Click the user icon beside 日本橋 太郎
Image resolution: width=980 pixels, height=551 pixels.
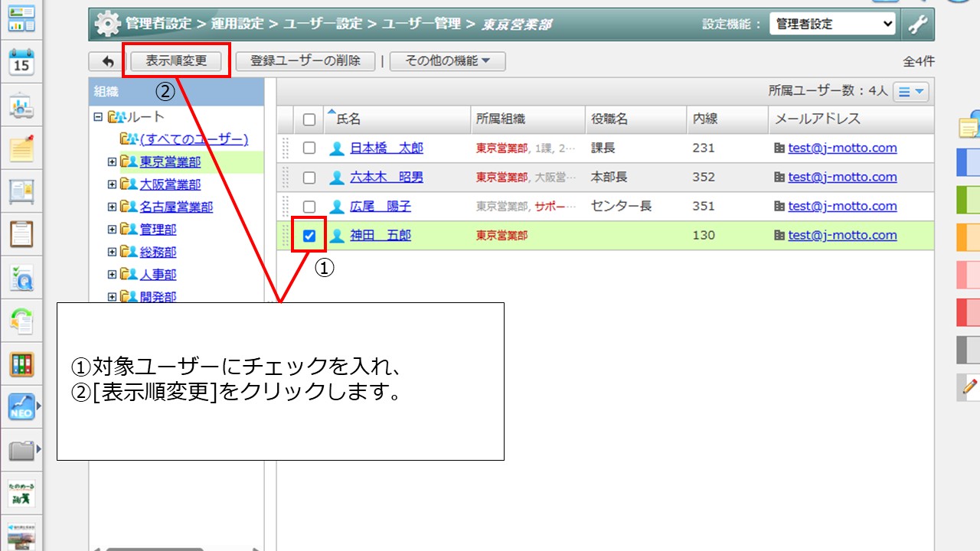click(336, 148)
